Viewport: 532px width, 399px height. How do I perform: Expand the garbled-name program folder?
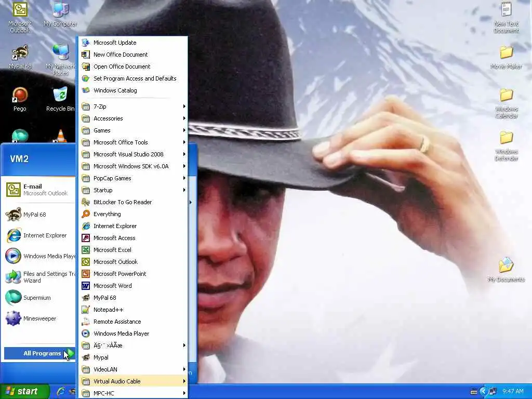[133, 345]
